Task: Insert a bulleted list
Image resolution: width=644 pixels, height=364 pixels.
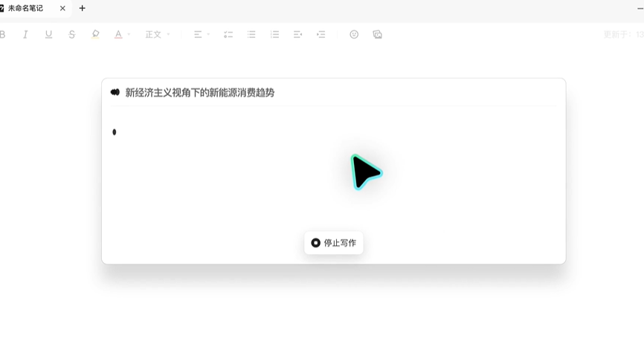Action: click(x=251, y=34)
